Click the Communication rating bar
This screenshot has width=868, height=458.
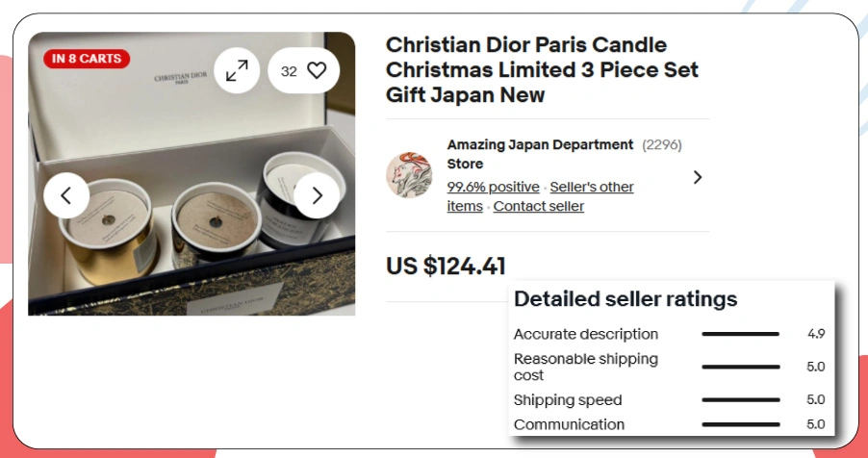click(x=740, y=424)
